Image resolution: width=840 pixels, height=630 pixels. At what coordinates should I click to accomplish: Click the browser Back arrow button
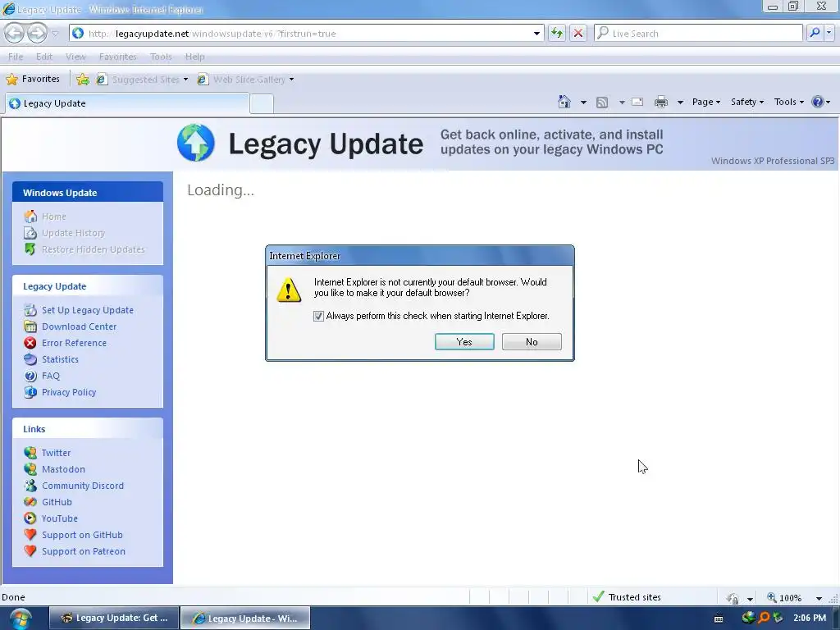pyautogui.click(x=15, y=33)
